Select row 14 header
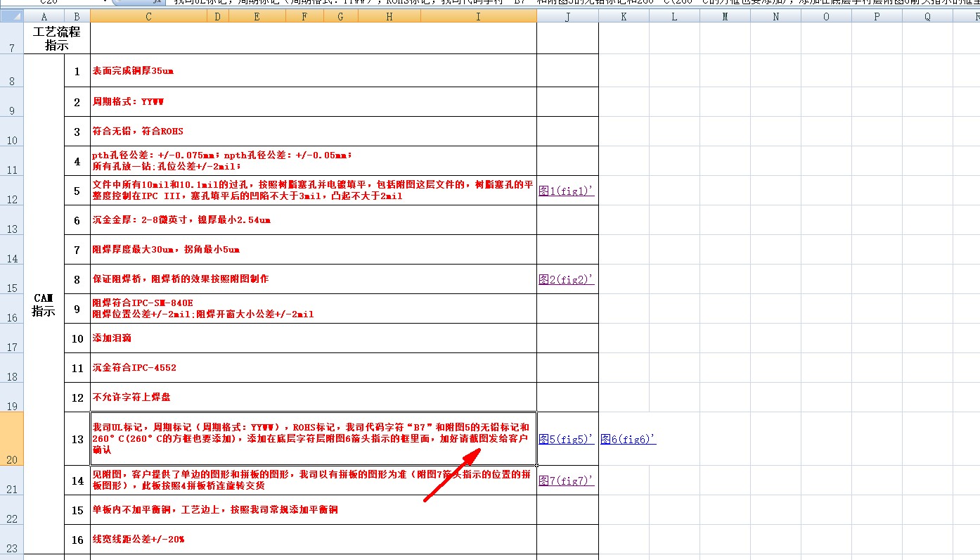 point(12,250)
